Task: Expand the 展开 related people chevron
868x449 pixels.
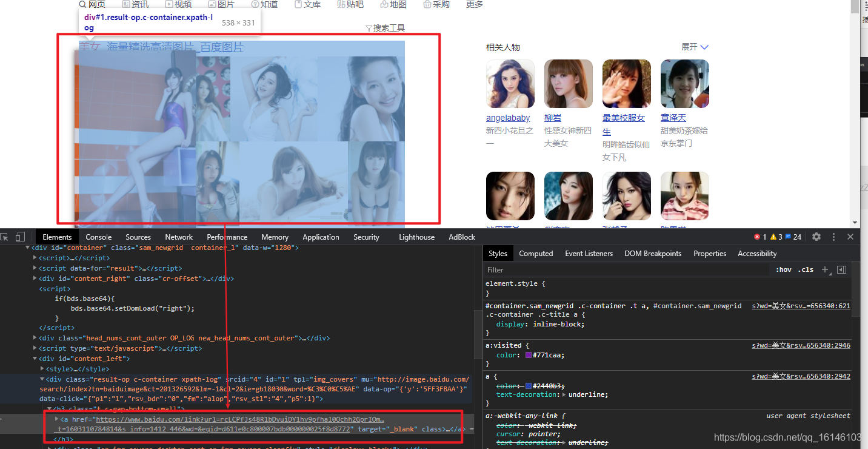Action: [704, 47]
